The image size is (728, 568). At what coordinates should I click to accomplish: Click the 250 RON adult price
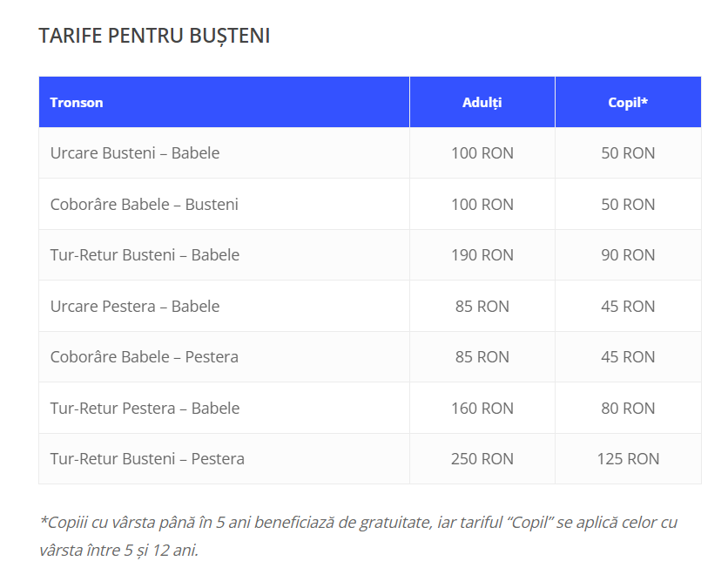(482, 459)
